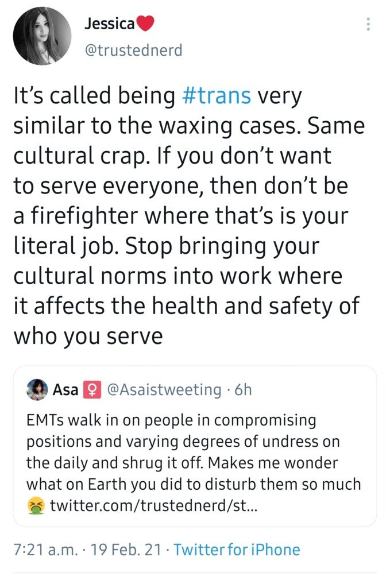The width and height of the screenshot is (390, 588).
Task: Open Jessica's profile picture
Action: [x=42, y=36]
